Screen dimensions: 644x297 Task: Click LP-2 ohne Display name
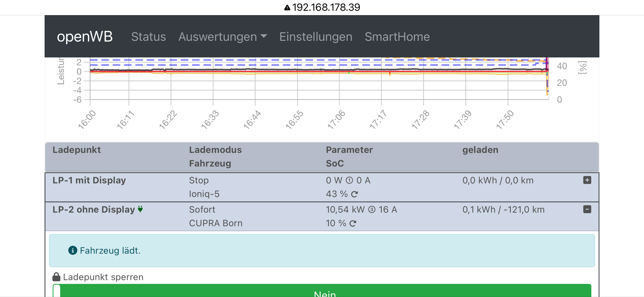point(94,210)
